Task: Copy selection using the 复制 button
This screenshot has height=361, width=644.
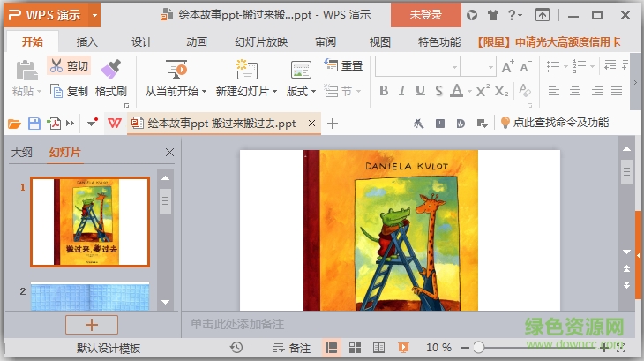Action: [x=69, y=91]
